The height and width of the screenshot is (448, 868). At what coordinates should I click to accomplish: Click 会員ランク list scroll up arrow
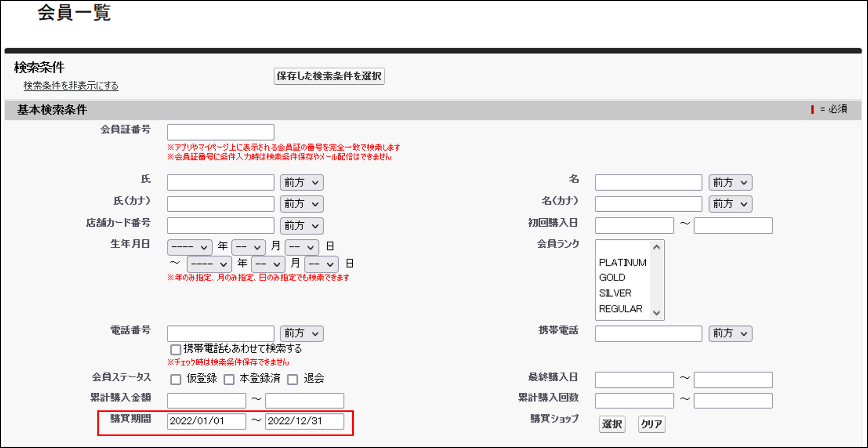[656, 247]
